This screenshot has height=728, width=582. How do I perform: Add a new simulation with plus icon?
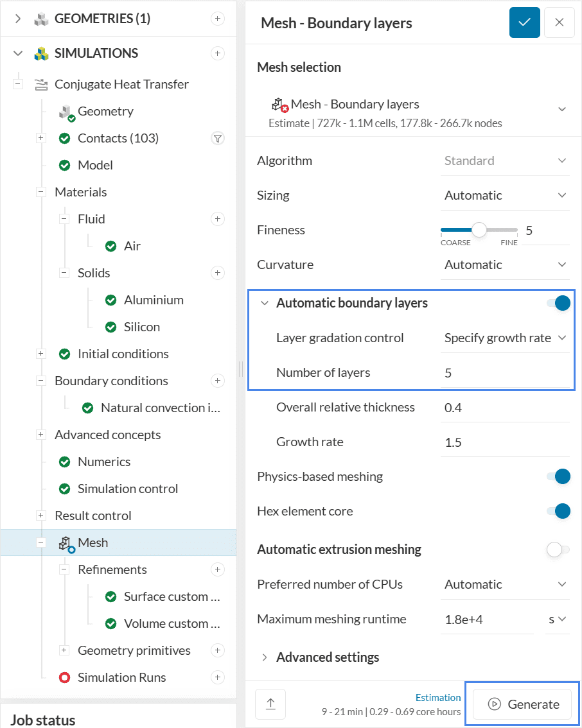click(x=218, y=53)
